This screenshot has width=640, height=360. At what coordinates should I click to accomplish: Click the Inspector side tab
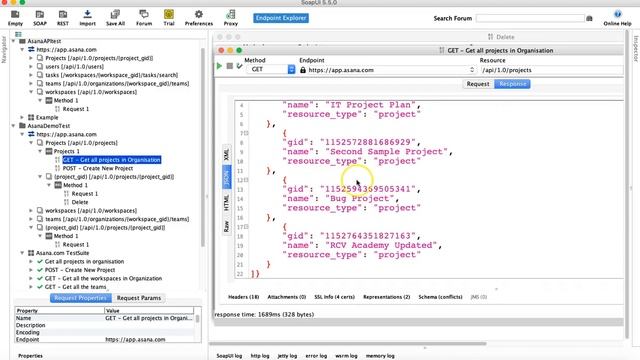click(x=636, y=49)
